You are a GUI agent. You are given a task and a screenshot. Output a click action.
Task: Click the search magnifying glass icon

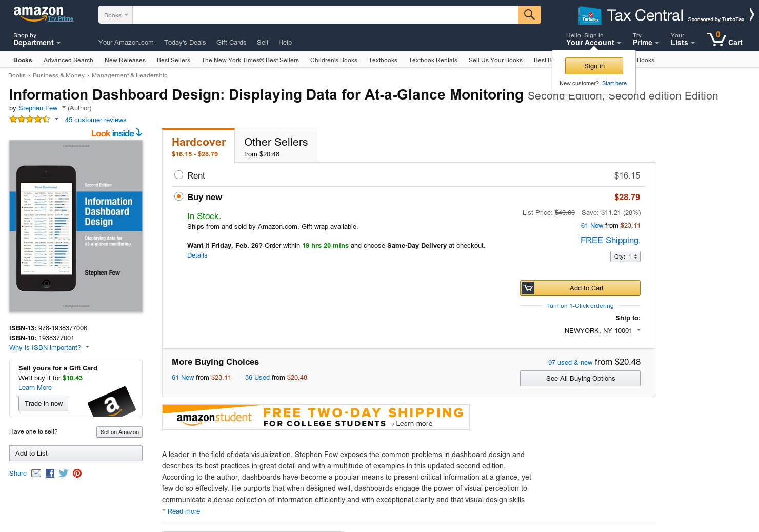point(529,14)
